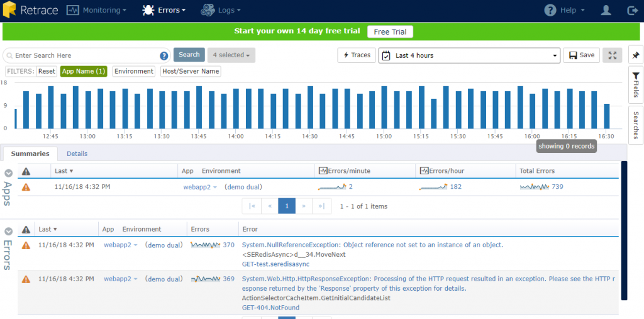The image size is (644, 319).
Task: Click the pin icon on right sidebar
Action: (x=636, y=55)
